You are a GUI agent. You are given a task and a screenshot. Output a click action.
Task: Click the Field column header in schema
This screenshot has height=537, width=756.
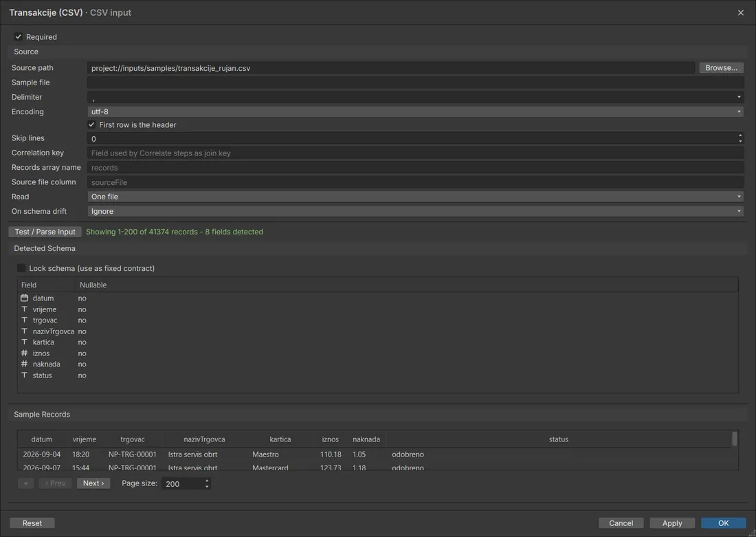(47, 285)
